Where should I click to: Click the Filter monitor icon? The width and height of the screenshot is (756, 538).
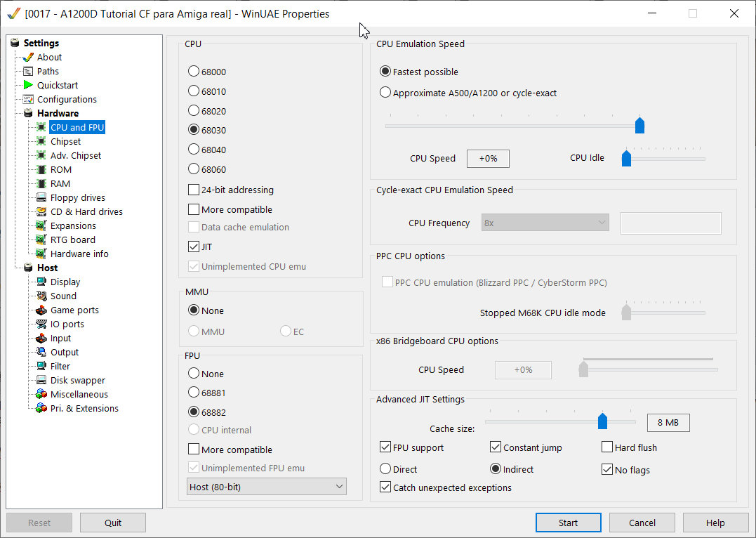tap(41, 366)
